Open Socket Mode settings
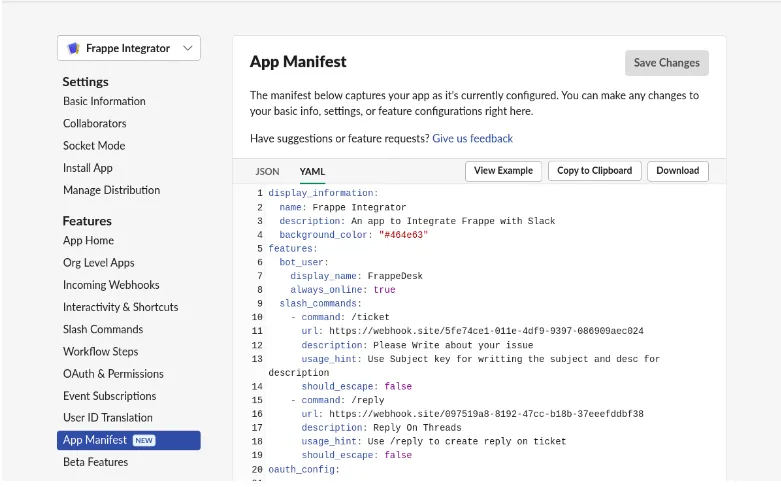 pyautogui.click(x=94, y=146)
